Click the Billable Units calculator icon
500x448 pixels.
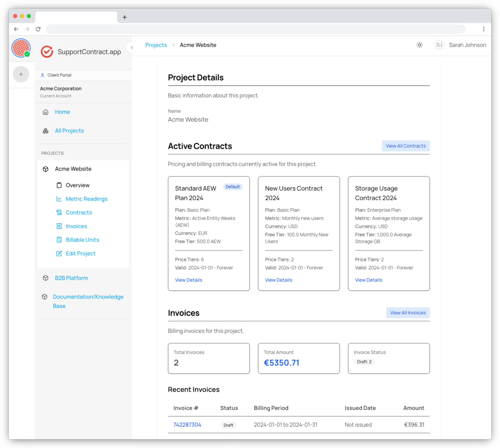(59, 240)
